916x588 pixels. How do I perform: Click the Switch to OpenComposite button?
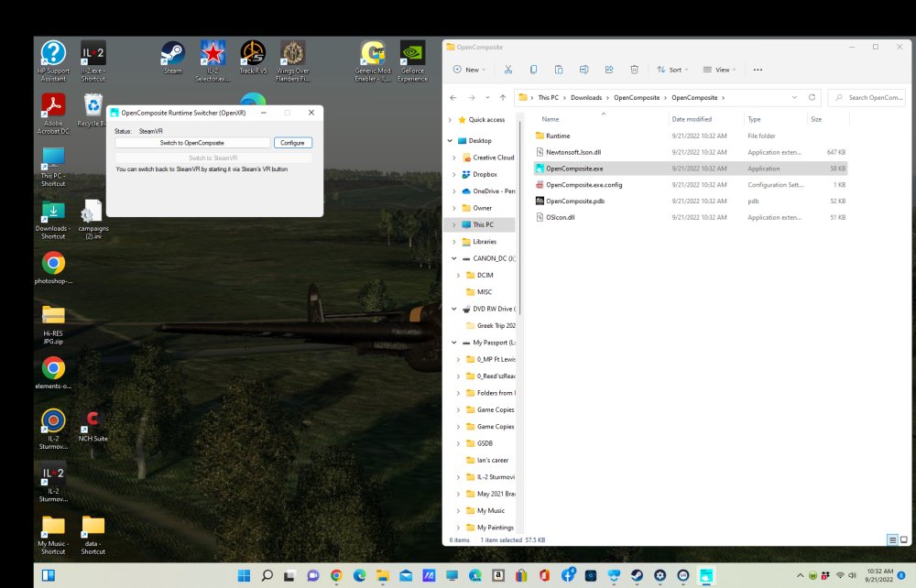[192, 143]
